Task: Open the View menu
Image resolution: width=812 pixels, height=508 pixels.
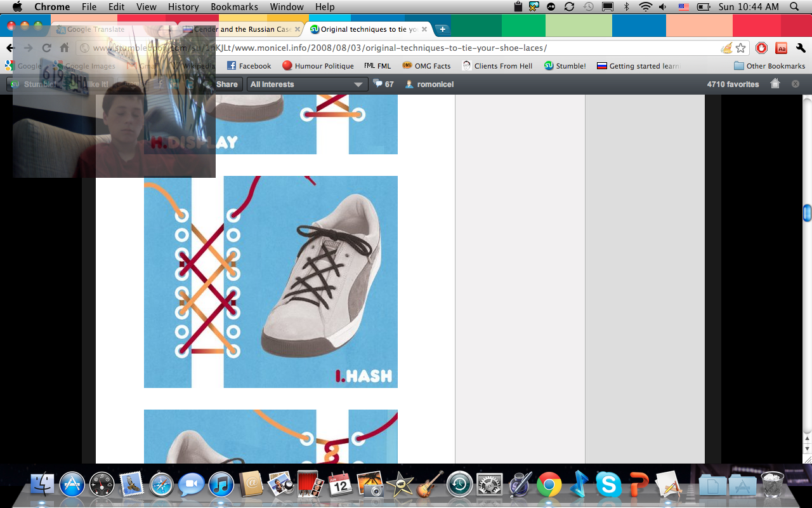Action: (147, 7)
